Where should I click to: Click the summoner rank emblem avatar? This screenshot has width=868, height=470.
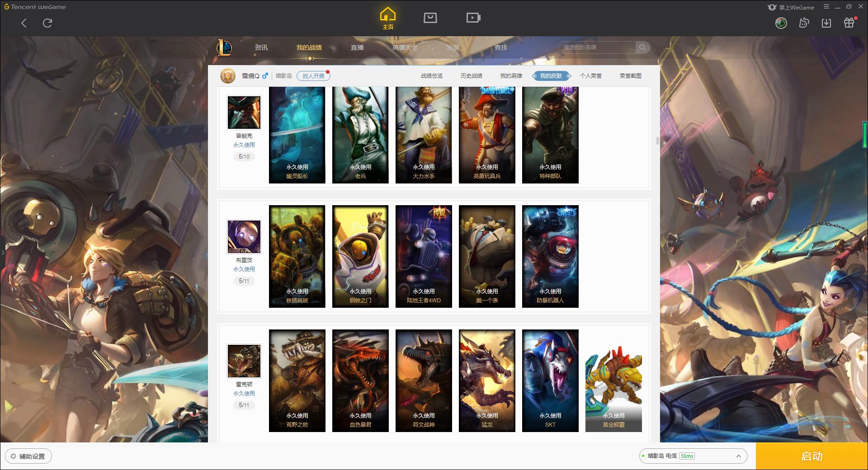click(228, 76)
